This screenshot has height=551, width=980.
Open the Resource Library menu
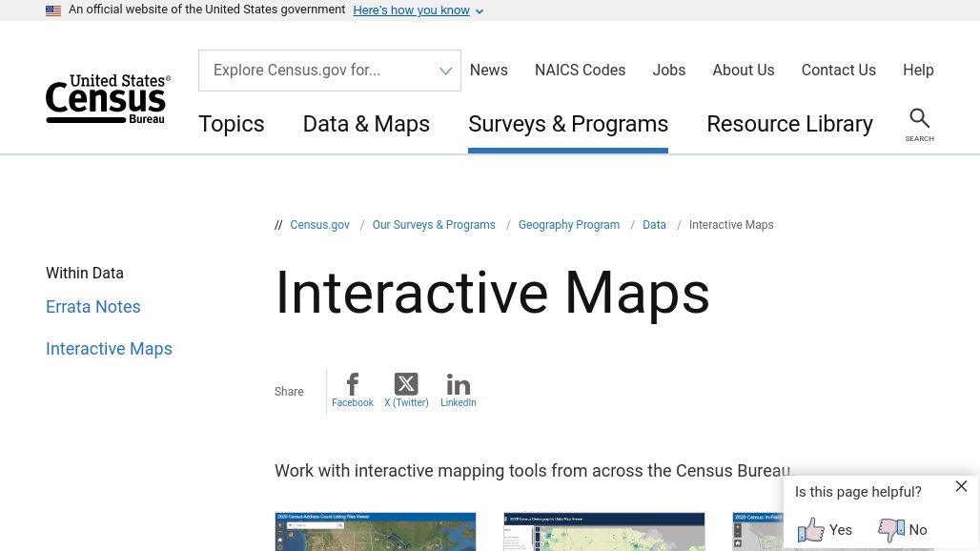pyautogui.click(x=789, y=124)
